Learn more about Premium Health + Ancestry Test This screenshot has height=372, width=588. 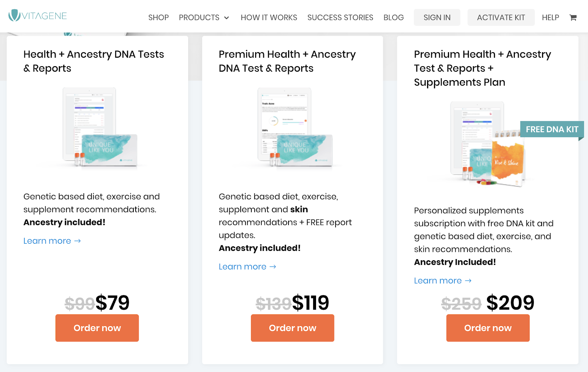point(247,267)
